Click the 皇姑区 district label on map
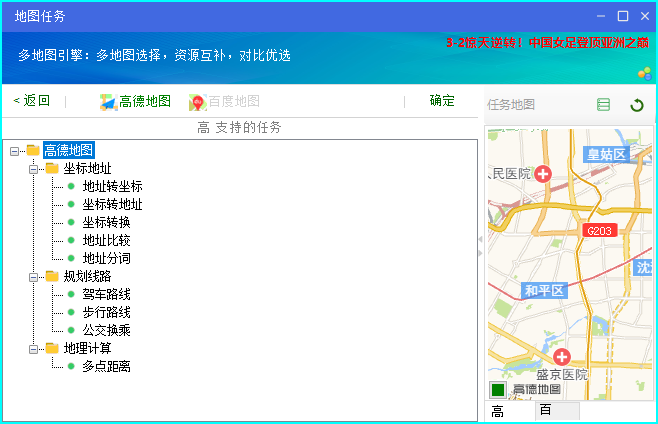 [x=606, y=154]
